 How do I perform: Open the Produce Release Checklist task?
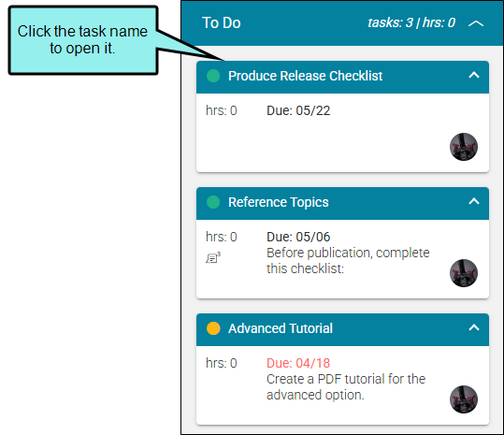(x=305, y=76)
